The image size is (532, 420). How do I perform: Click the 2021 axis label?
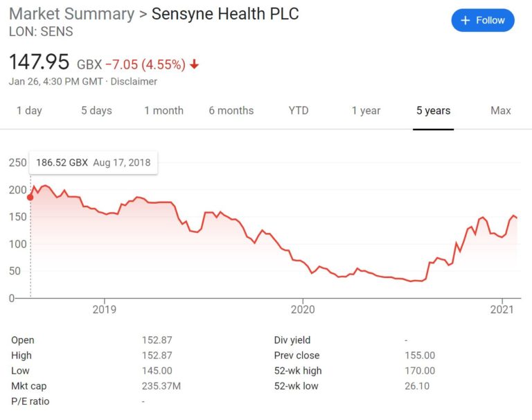502,309
